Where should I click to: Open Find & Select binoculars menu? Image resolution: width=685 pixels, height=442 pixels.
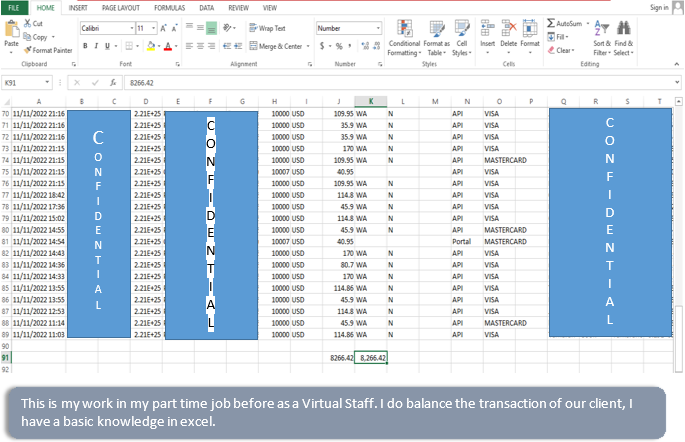click(x=623, y=38)
